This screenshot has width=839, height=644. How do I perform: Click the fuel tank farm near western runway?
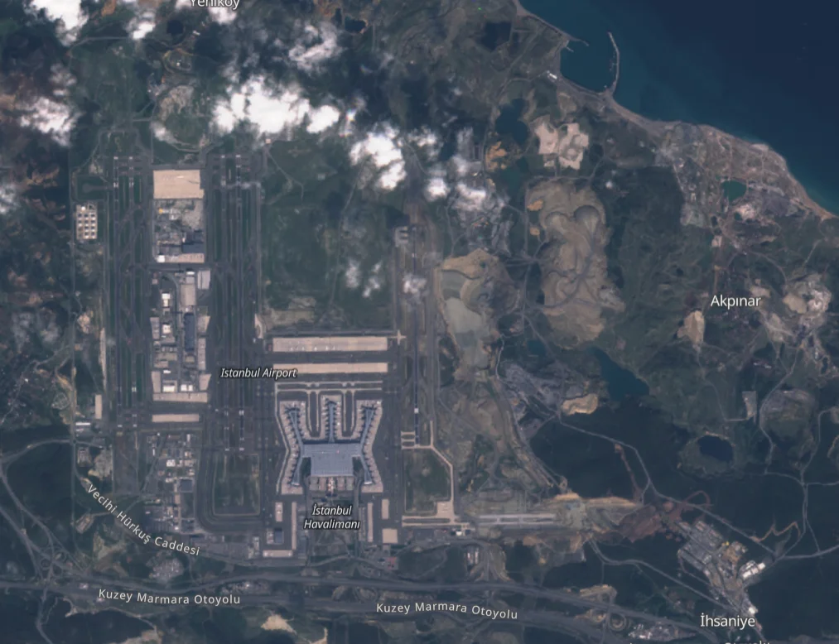click(x=87, y=222)
